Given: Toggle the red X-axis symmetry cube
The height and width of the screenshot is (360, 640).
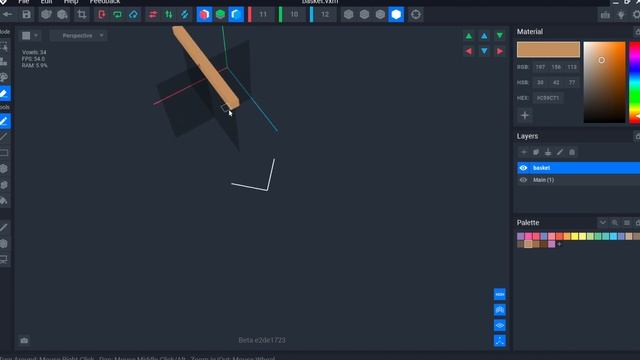Looking at the screenshot, I should (204, 15).
